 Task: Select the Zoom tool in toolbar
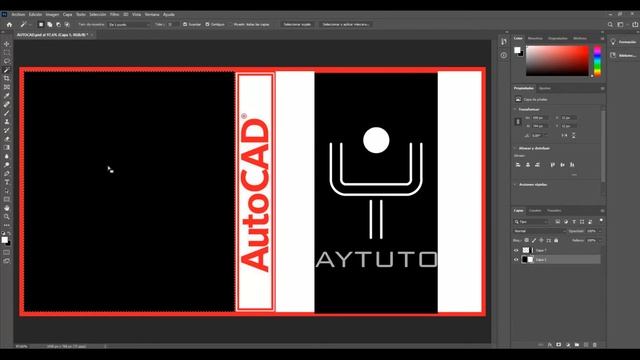point(7,217)
